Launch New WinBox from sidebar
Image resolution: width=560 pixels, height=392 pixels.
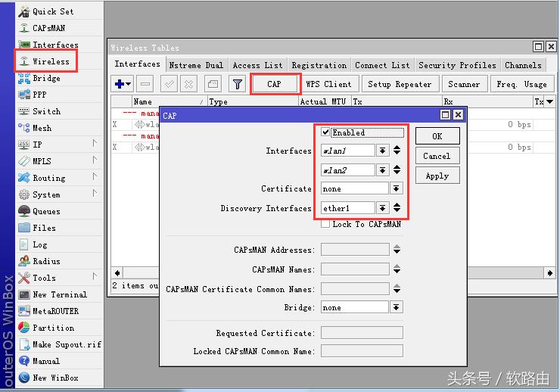tap(48, 378)
